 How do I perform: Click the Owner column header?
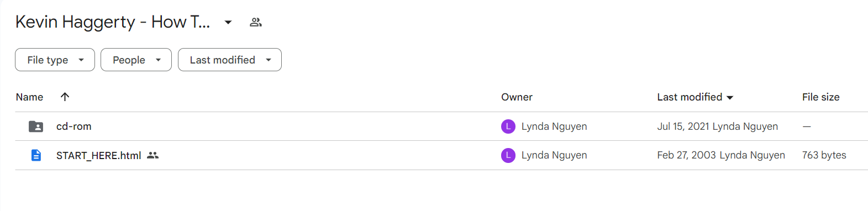517,97
